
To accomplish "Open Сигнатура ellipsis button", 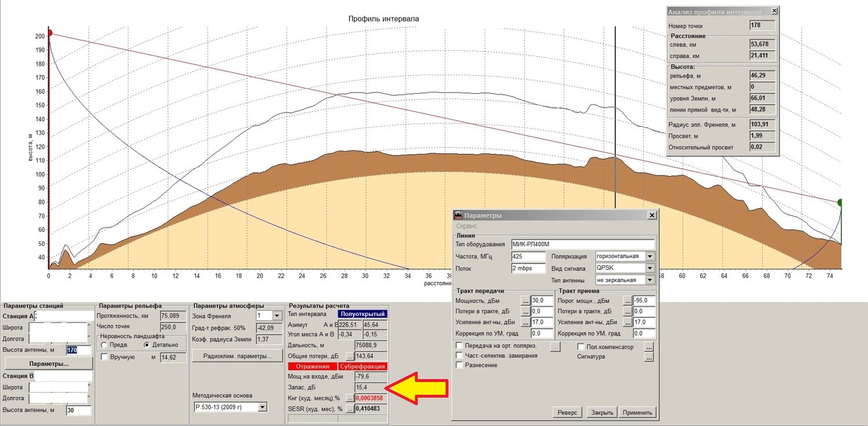I will (649, 357).
